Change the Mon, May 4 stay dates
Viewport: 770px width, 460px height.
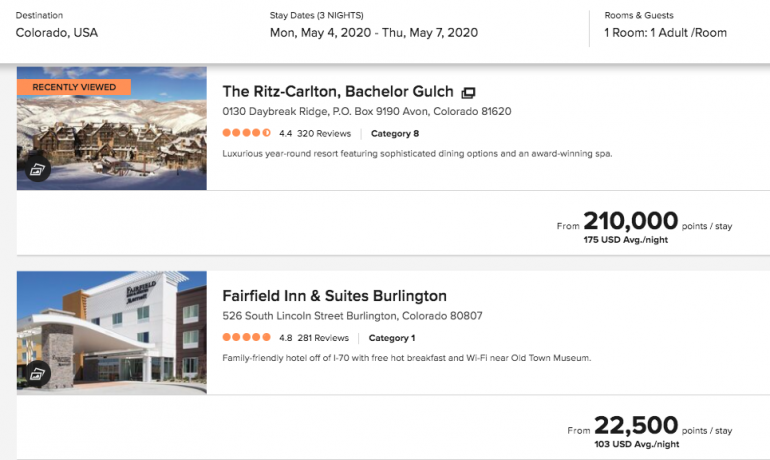[x=373, y=32]
